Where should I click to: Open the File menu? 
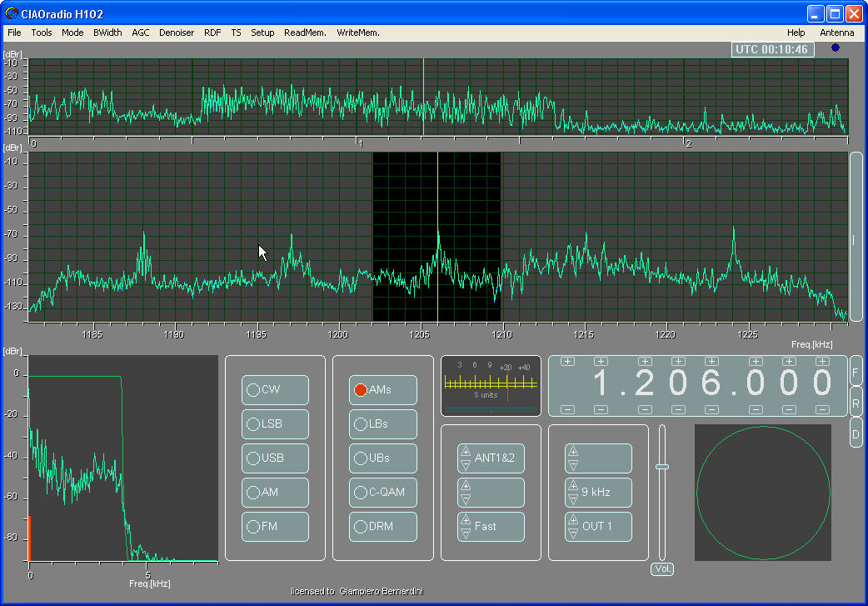pos(14,33)
